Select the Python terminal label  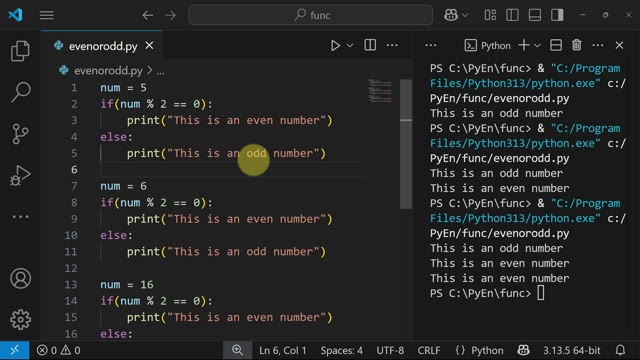(x=488, y=45)
